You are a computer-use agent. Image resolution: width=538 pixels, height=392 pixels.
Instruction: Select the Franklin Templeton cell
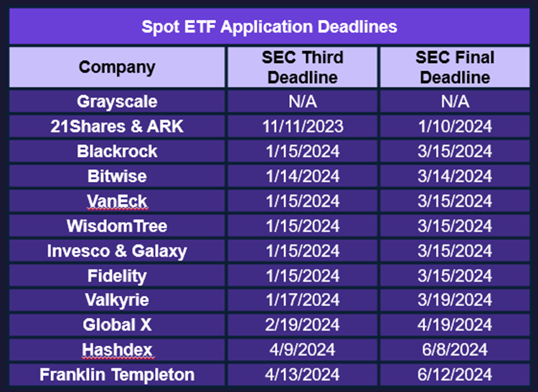point(117,375)
